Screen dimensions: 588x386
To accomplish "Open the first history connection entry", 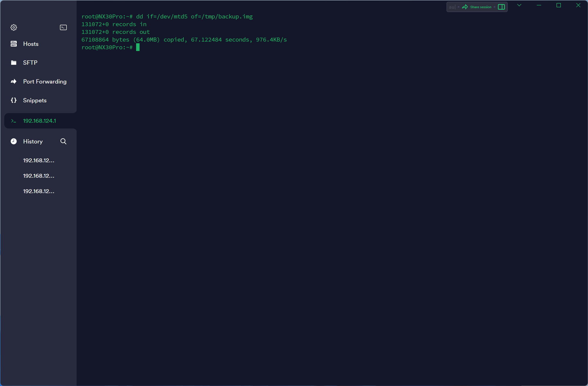I will tap(39, 160).
